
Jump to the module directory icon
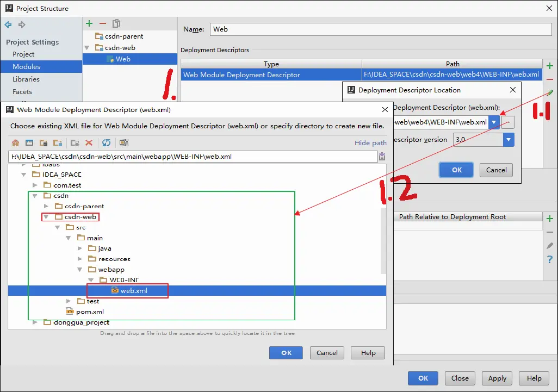click(x=57, y=143)
